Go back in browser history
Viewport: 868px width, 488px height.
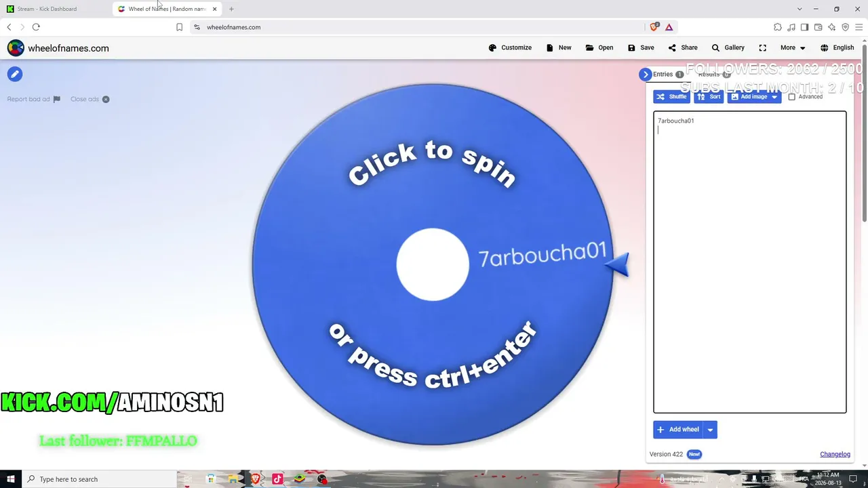click(9, 27)
